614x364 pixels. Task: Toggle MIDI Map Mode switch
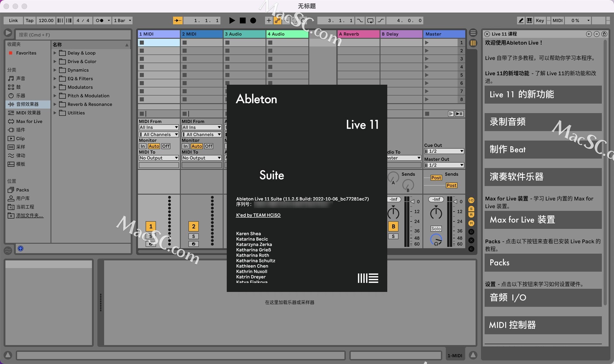[x=557, y=20]
